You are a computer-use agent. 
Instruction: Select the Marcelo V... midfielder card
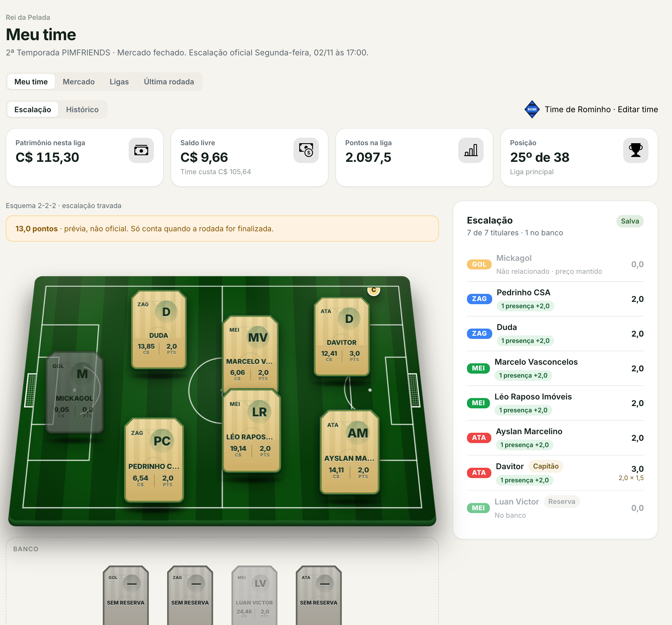(250, 353)
